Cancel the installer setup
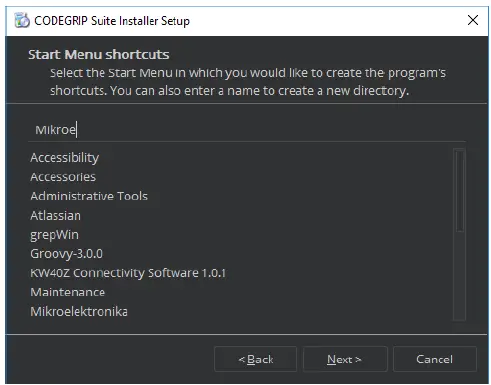Viewport: 491px width, 385px height. point(435,359)
